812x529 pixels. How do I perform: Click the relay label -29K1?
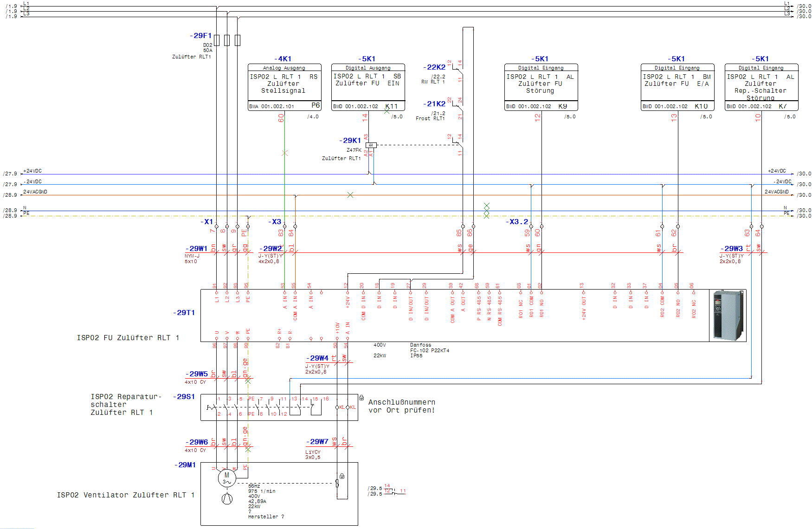(x=350, y=141)
